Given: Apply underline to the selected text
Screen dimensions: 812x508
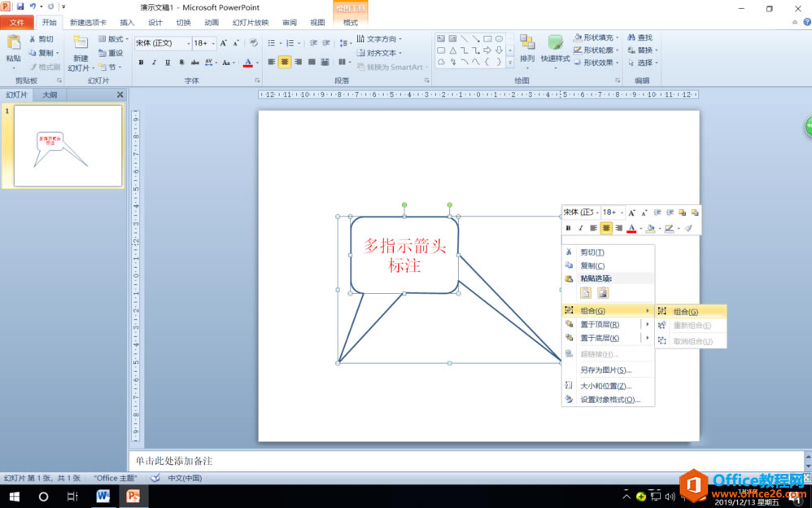Looking at the screenshot, I should click(x=168, y=63).
